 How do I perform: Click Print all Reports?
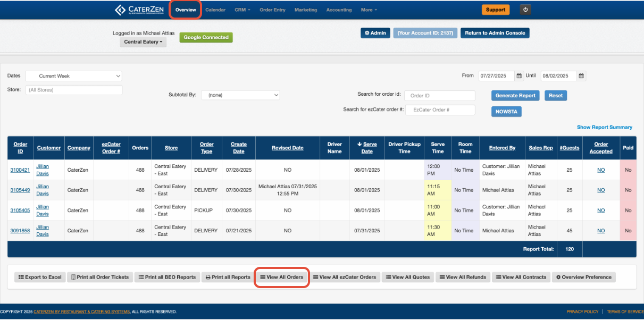[x=228, y=277]
